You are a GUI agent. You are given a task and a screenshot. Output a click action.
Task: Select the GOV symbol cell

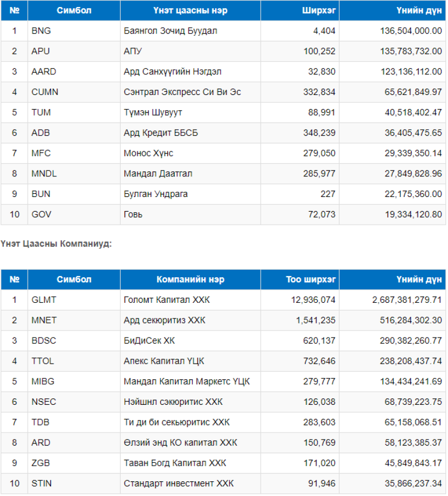coord(74,214)
